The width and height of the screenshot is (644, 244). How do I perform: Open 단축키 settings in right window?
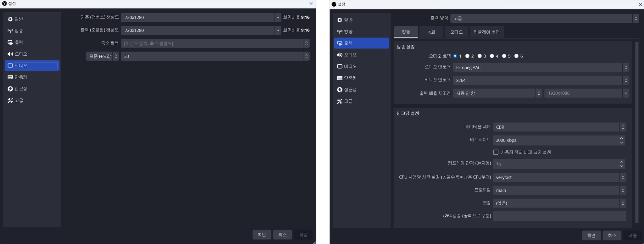point(361,78)
